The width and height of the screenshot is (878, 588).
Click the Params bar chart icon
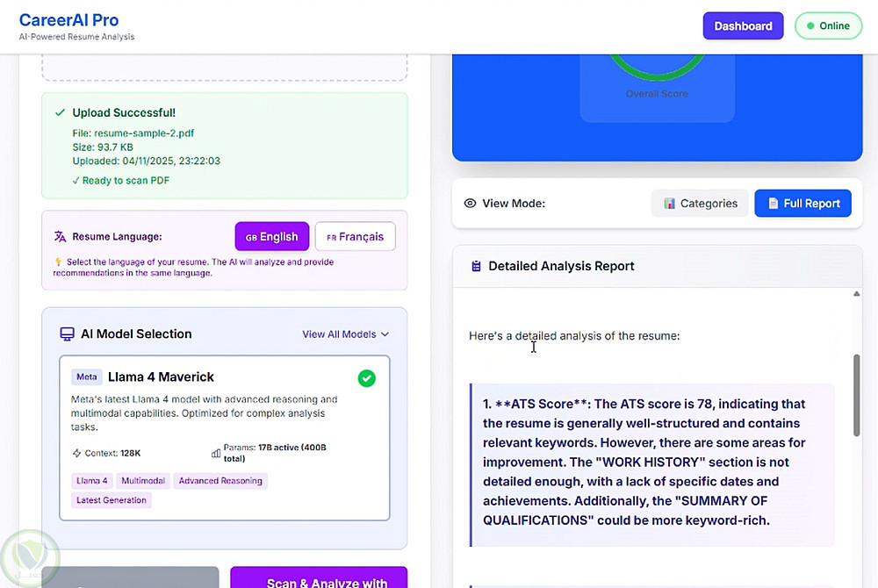tap(216, 453)
